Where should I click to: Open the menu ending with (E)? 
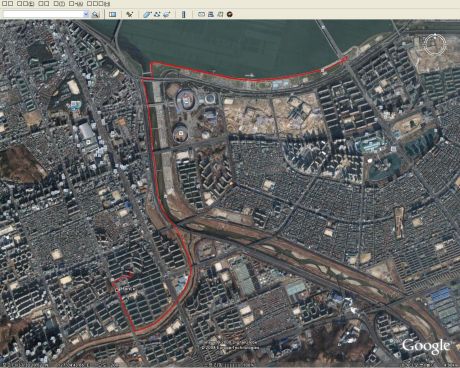pos(25,4)
